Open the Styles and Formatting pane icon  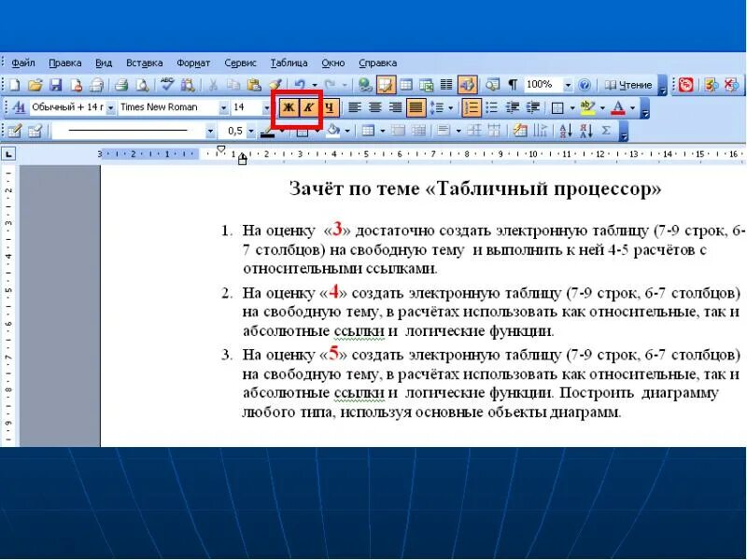pyautogui.click(x=18, y=107)
